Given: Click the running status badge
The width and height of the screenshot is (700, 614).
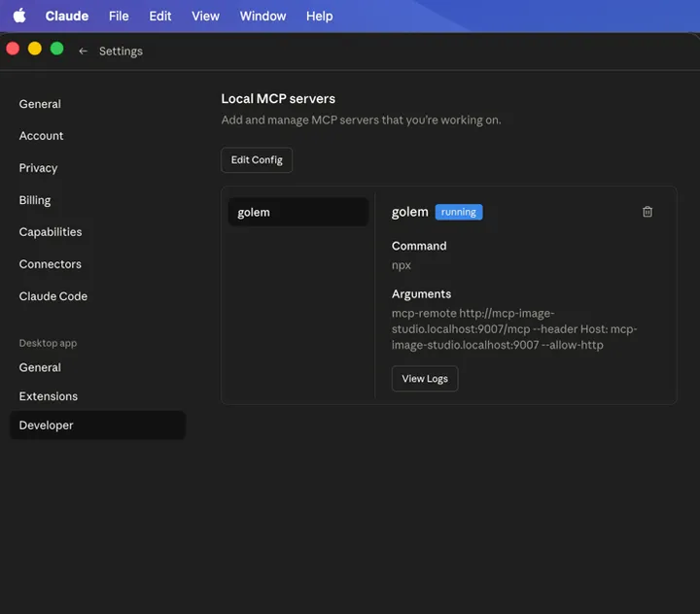Looking at the screenshot, I should click(459, 212).
